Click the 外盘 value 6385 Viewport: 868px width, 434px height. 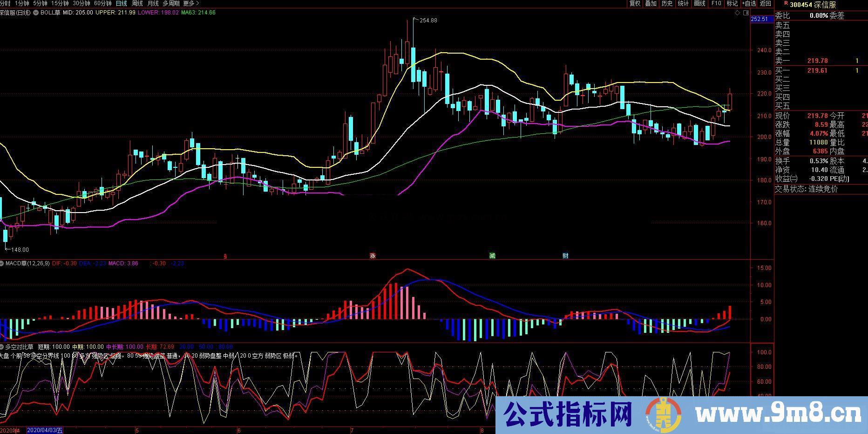pyautogui.click(x=820, y=151)
